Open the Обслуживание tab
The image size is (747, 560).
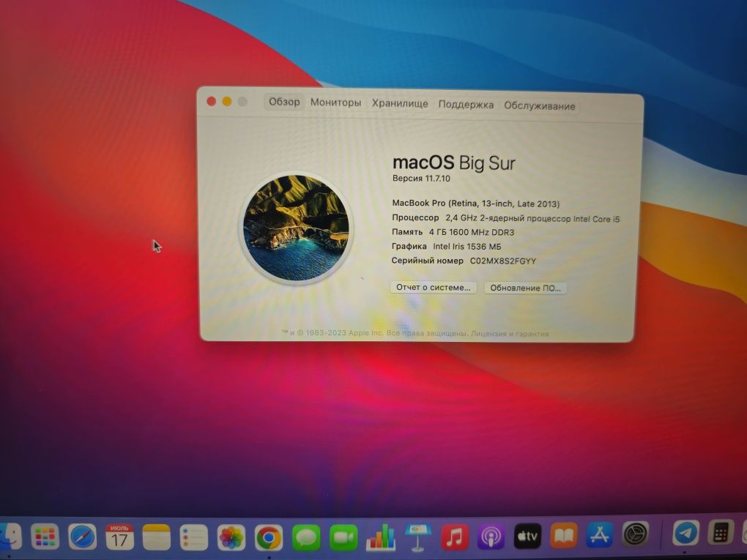(539, 105)
